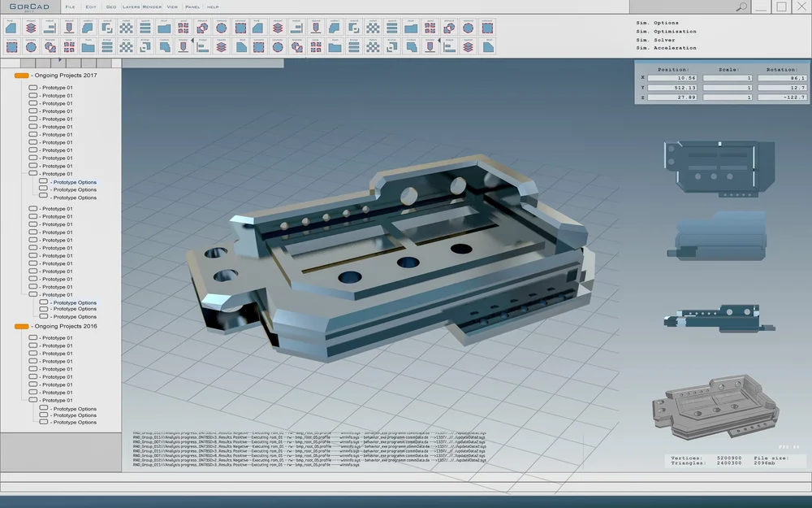Tick the checkbox next to the first Prototype Options
Viewport: 812px width, 508px height.
[43, 182]
